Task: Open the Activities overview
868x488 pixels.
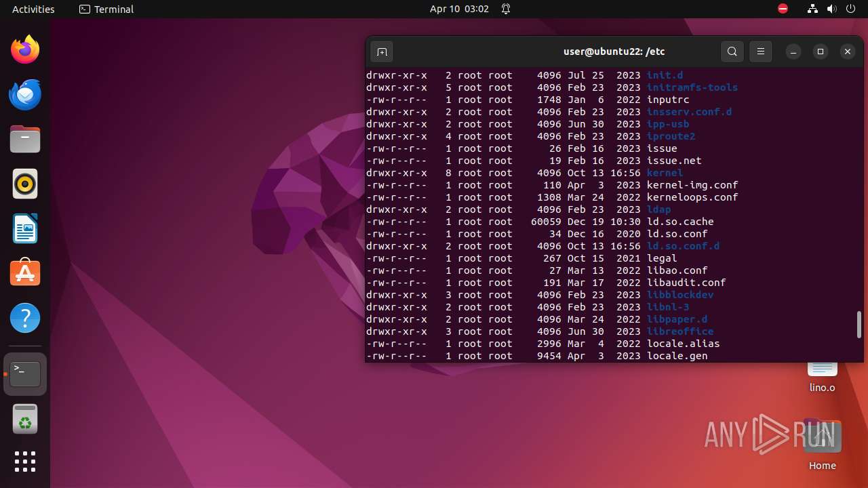Action: tap(33, 9)
